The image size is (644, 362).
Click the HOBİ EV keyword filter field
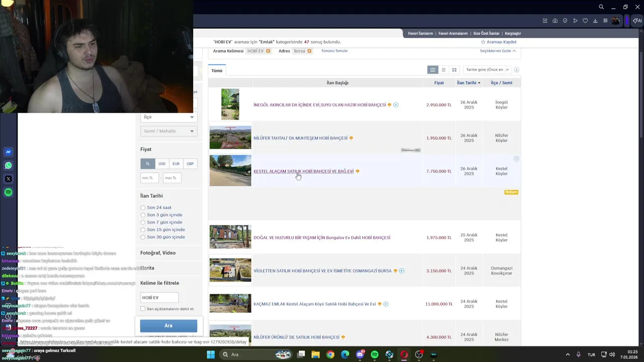pyautogui.click(x=159, y=298)
